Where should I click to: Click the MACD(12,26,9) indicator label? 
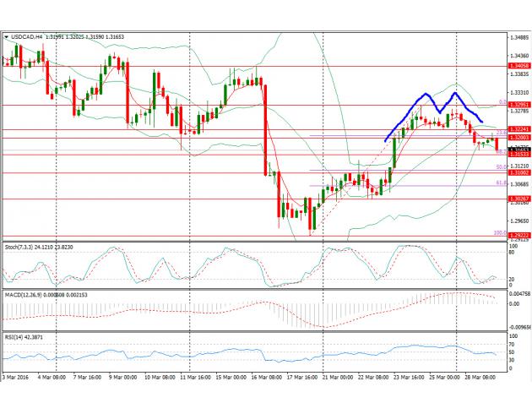pyautogui.click(x=27, y=293)
